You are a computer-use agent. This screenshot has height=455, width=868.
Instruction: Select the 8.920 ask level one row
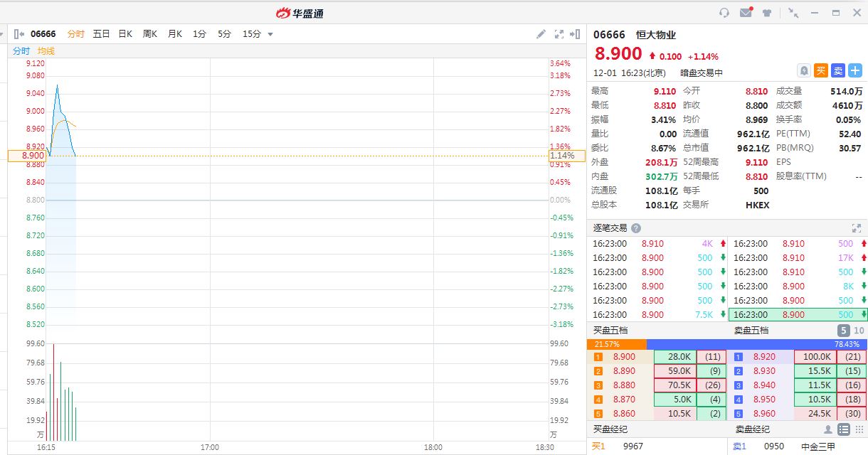[797, 357]
